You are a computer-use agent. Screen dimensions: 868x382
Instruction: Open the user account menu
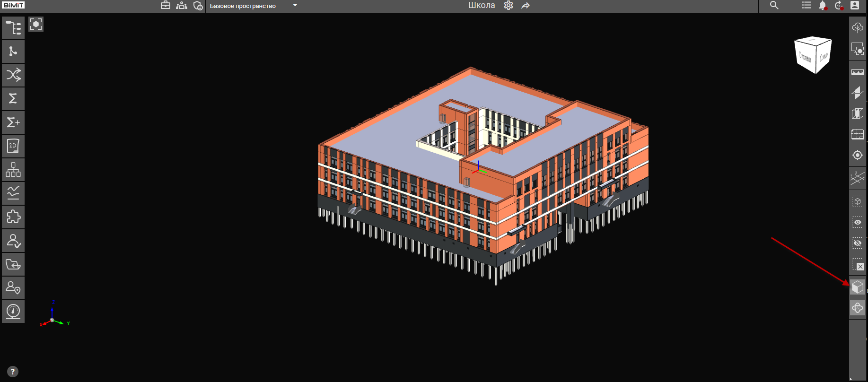[x=855, y=6]
